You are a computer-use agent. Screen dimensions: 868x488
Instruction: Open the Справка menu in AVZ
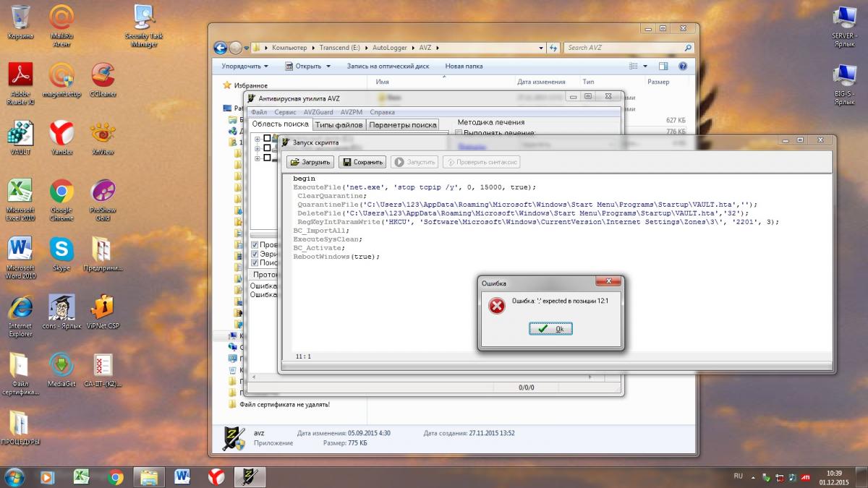tap(382, 112)
